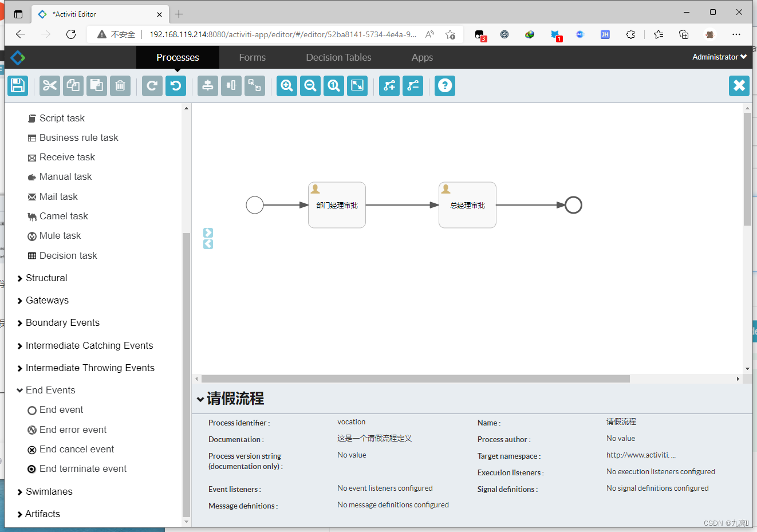This screenshot has height=532, width=757.
Task: Choose Mule task from the palette
Action: [54, 236]
